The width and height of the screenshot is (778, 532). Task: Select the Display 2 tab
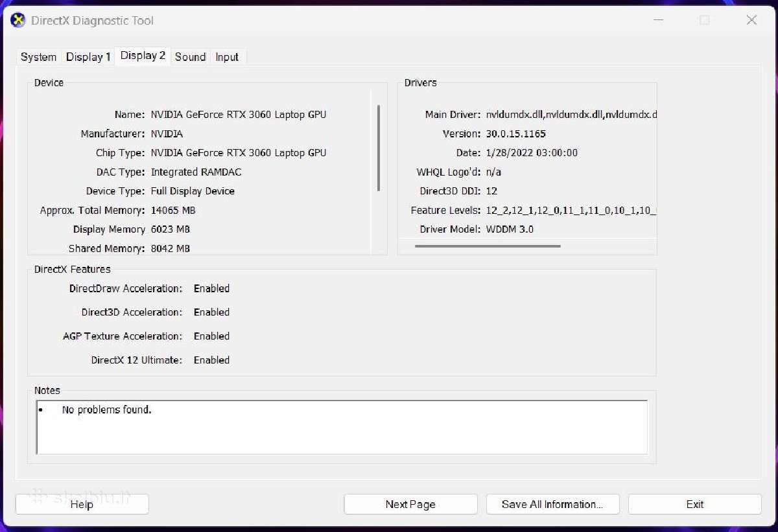point(143,56)
